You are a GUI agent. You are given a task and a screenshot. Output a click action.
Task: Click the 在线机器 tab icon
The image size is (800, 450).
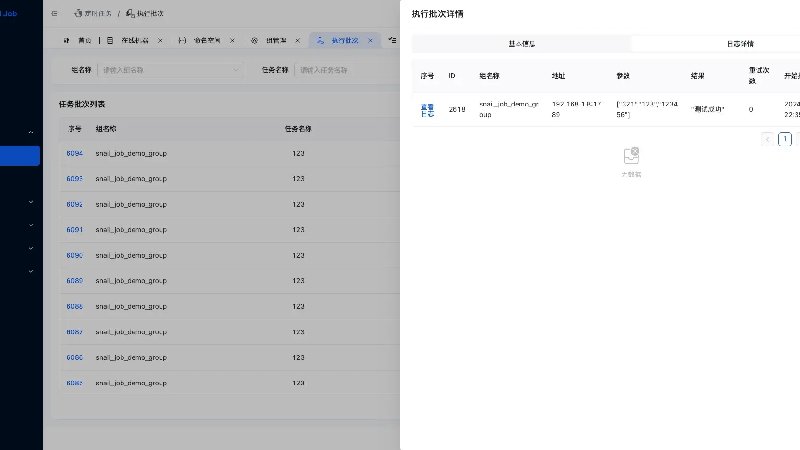[x=110, y=40]
